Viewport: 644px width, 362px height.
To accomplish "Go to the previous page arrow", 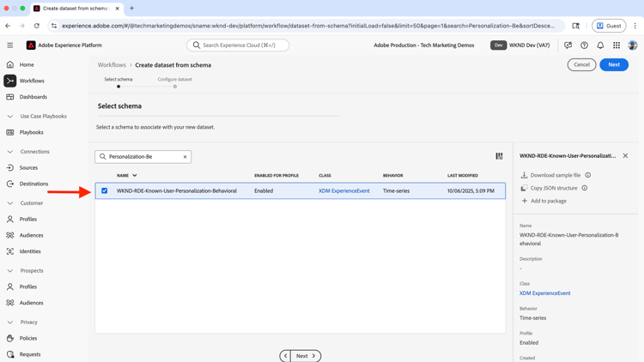I will tap(285, 356).
